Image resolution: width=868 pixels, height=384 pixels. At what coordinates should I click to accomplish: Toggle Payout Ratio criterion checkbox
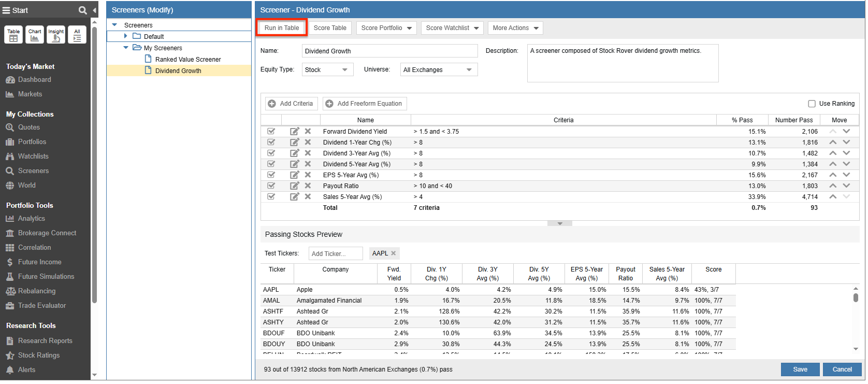coord(271,186)
